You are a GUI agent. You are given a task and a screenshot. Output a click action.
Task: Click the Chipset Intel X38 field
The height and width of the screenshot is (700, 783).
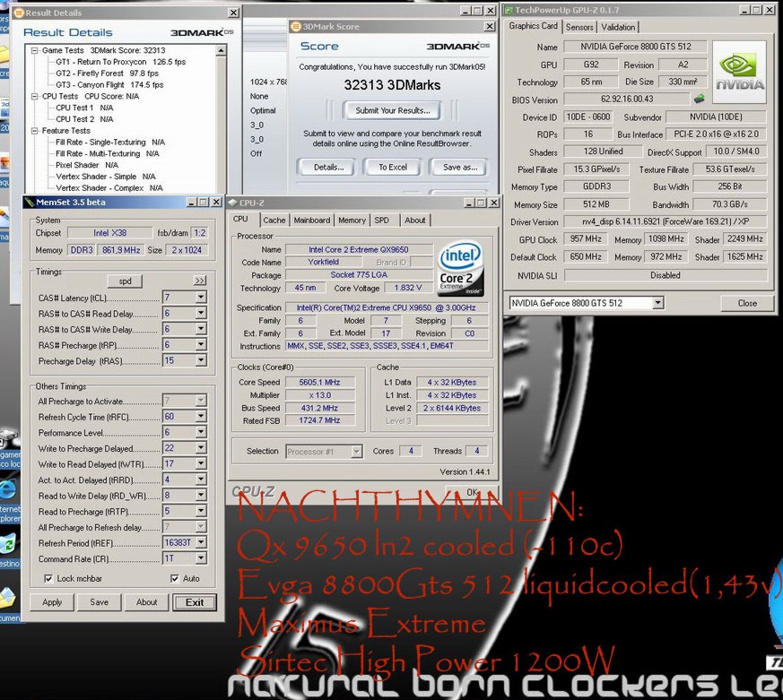[x=109, y=233]
